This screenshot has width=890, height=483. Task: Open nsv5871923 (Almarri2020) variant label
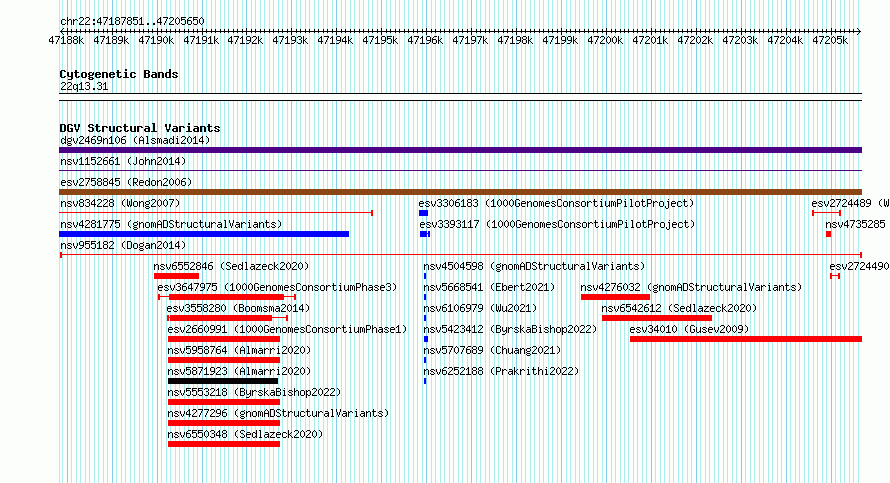pyautogui.click(x=239, y=371)
